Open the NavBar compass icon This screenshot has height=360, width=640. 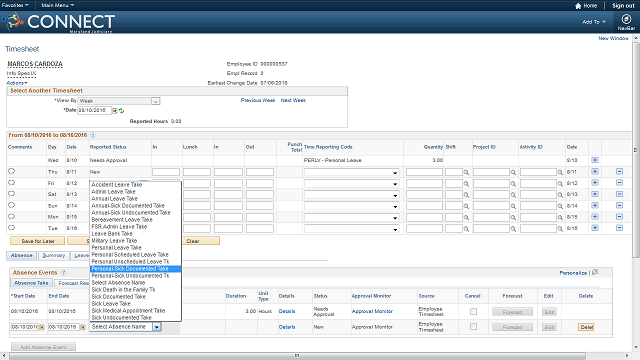[x=626, y=19]
